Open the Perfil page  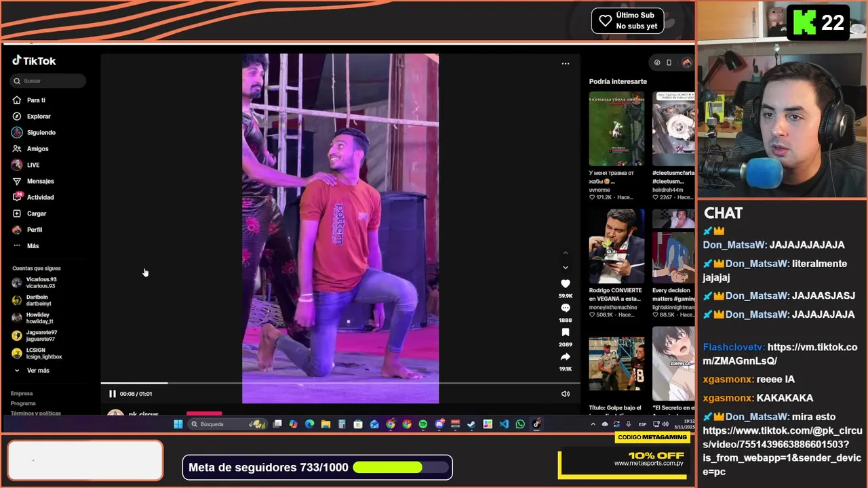point(27,230)
